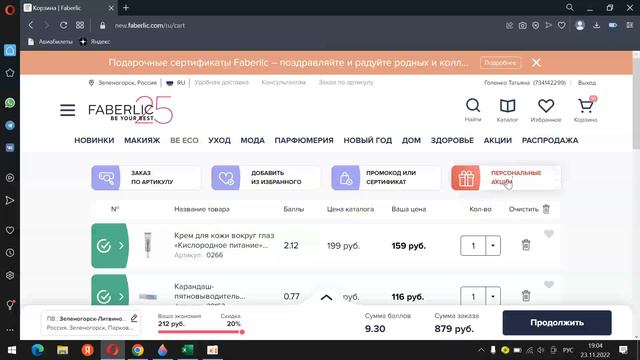This screenshot has height=360, width=640.
Task: Open ПАРФЮМЕРИЯ menu section
Action: (x=304, y=140)
